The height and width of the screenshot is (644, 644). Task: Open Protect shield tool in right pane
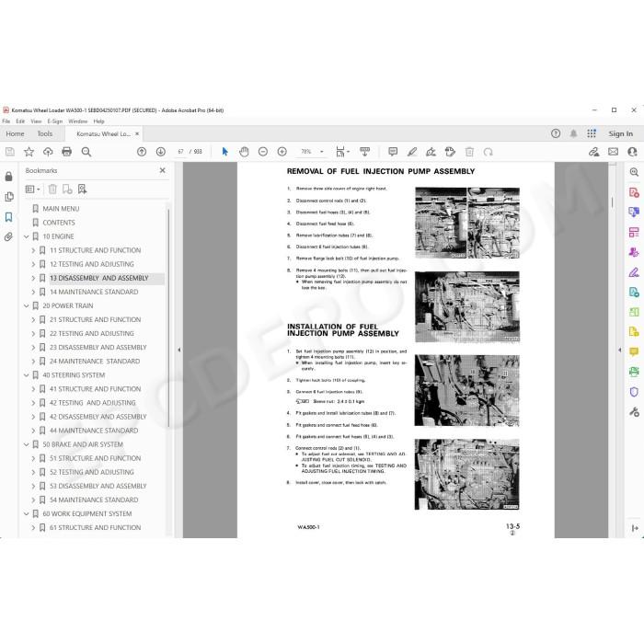tap(634, 392)
